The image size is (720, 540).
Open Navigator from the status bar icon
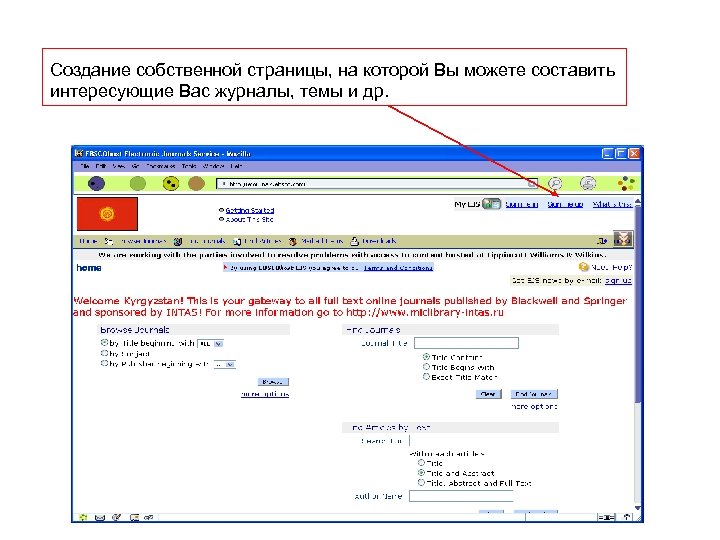click(x=83, y=518)
